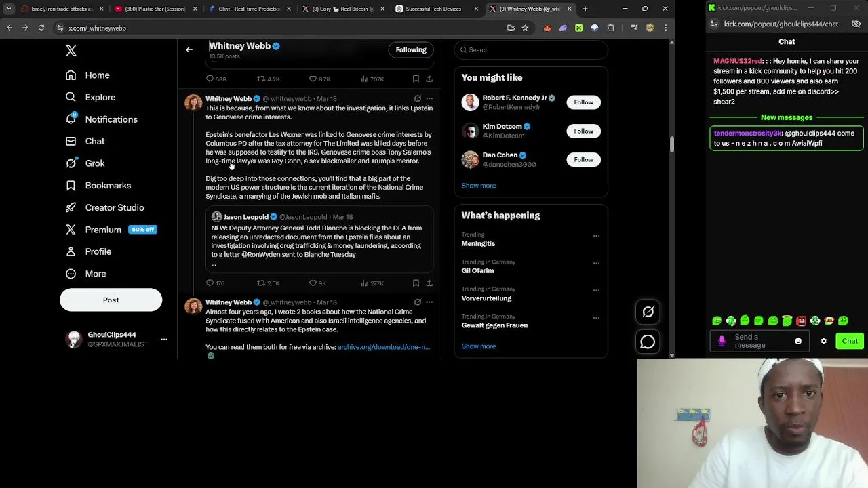This screenshot has height=488, width=868.
Task: Open options for Gil Ofarim trend
Action: (596, 263)
